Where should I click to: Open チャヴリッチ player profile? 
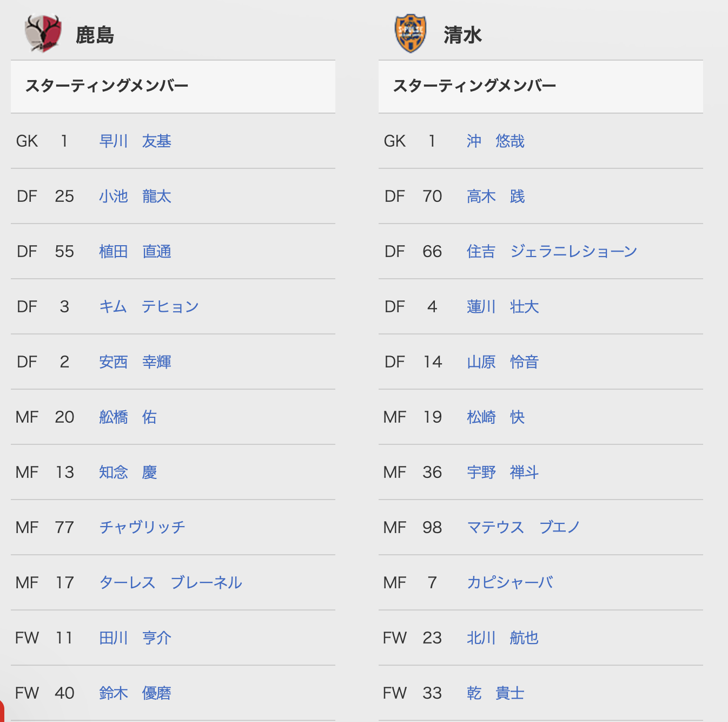pyautogui.click(x=142, y=528)
